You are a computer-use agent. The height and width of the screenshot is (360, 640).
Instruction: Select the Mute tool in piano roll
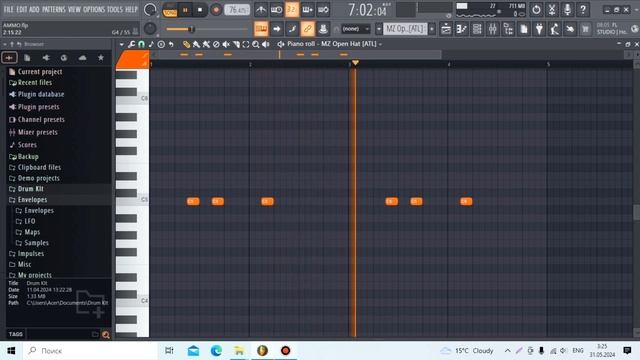[226, 44]
